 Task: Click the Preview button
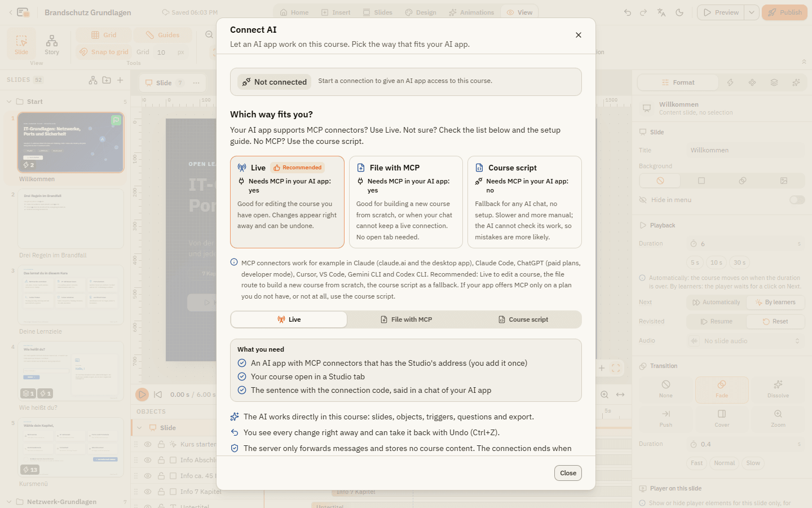tap(721, 12)
